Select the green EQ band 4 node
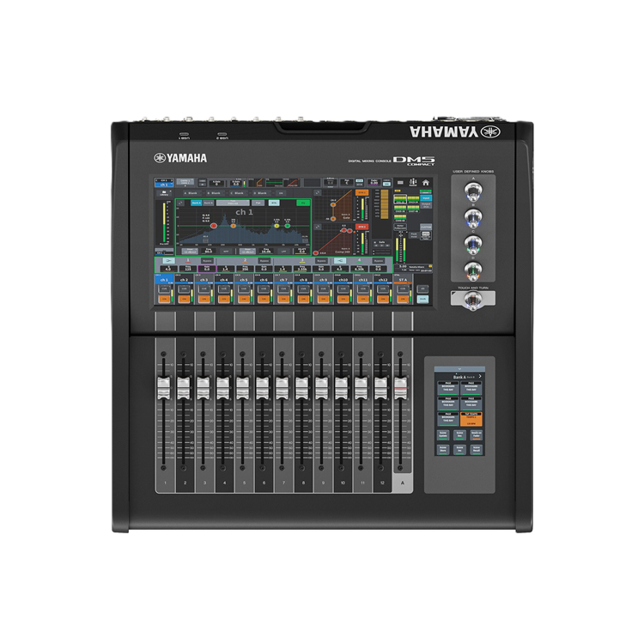The width and height of the screenshot is (644, 644). pyautogui.click(x=288, y=226)
